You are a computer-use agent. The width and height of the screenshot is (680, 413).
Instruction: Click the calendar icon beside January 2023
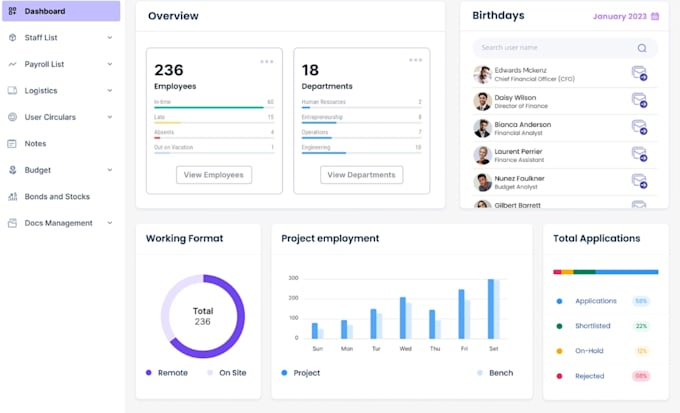[x=655, y=16]
